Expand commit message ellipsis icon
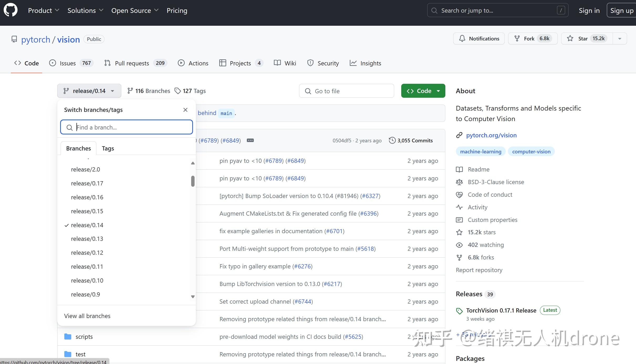This screenshot has width=636, height=364. (x=250, y=141)
